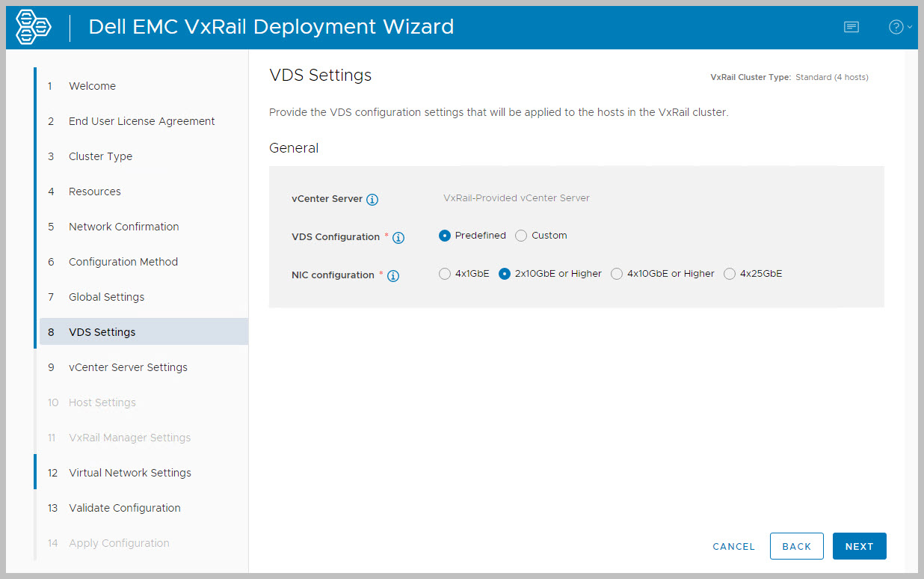Jump to Validate Configuration step
This screenshot has height=579, width=924.
click(x=124, y=508)
